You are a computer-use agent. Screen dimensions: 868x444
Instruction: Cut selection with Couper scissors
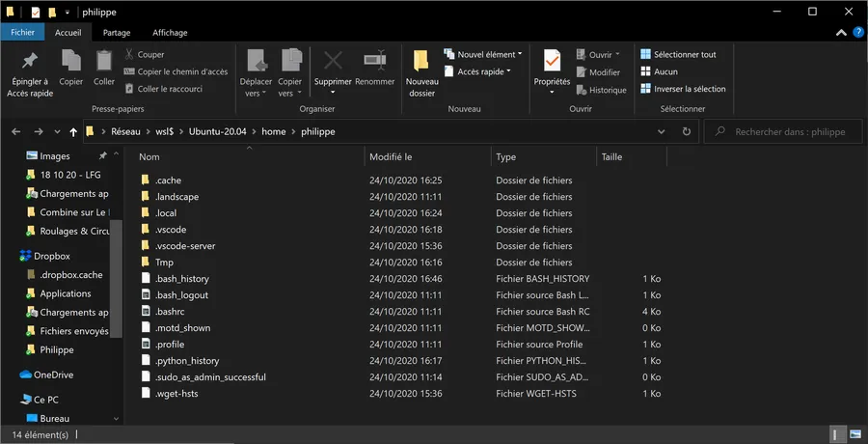(144, 54)
